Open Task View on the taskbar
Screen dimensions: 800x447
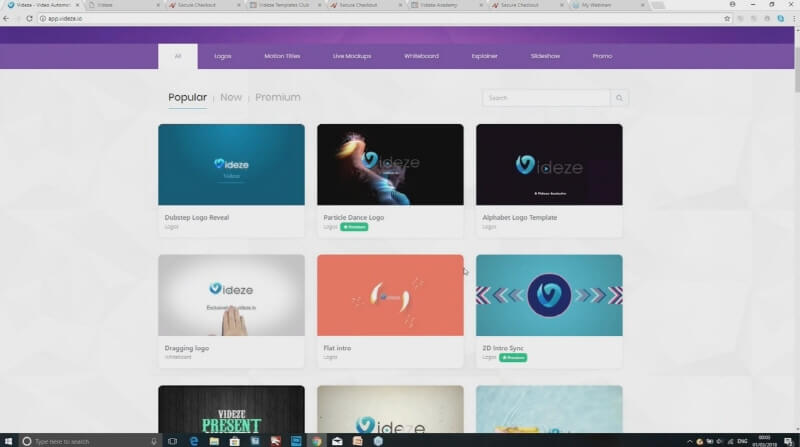point(172,441)
